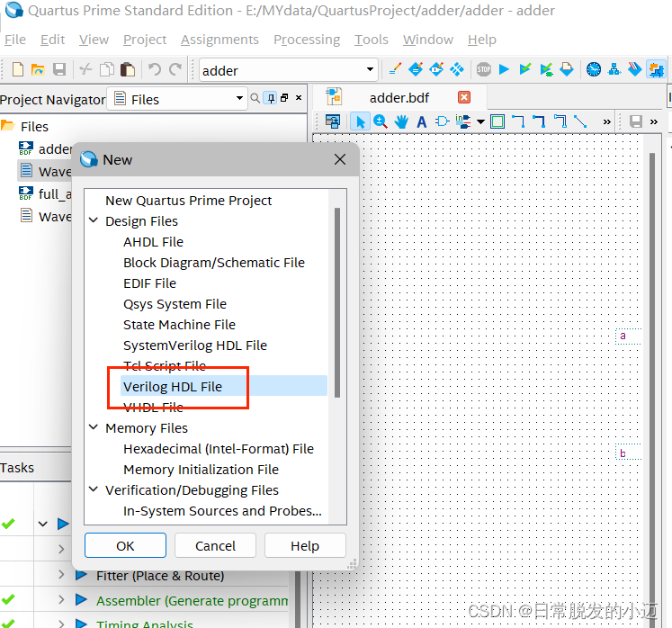Toggle the pin icon in Project Navigator
This screenshot has width=672, height=628.
[x=271, y=98]
